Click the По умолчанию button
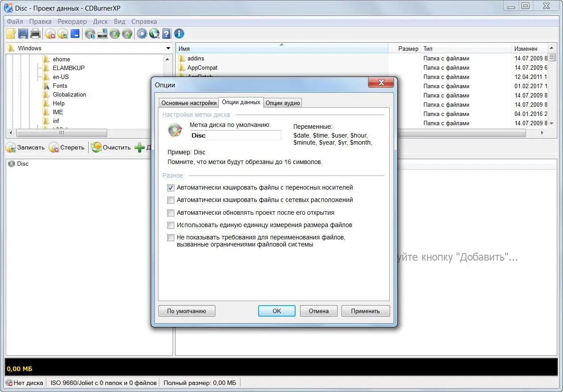This screenshot has width=563, height=392. click(187, 311)
